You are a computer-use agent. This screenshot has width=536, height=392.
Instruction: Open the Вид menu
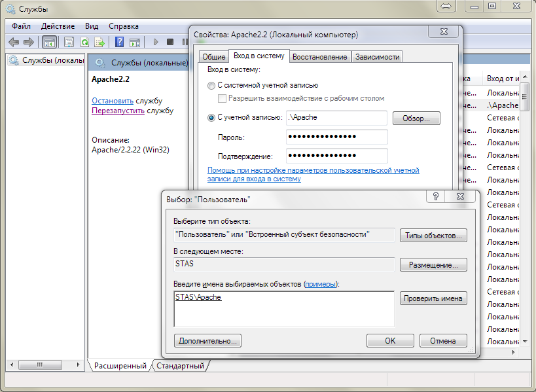click(x=92, y=26)
